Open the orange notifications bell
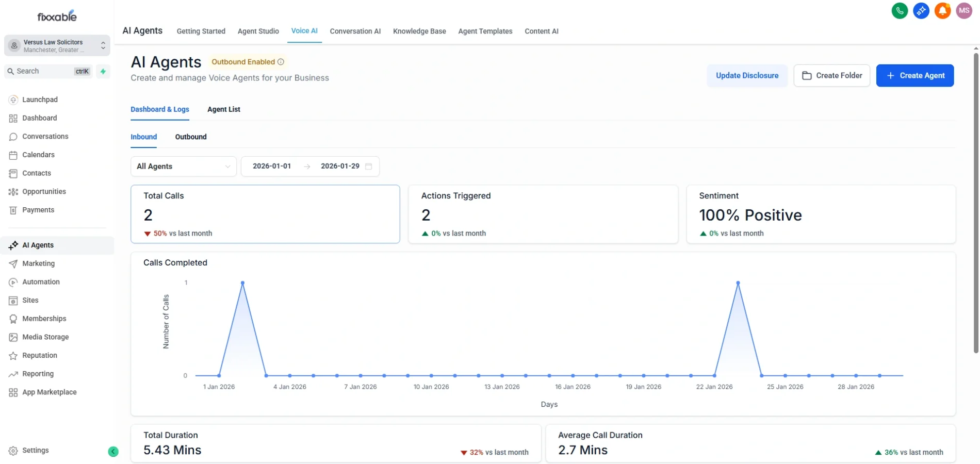The image size is (980, 464). 942,11
